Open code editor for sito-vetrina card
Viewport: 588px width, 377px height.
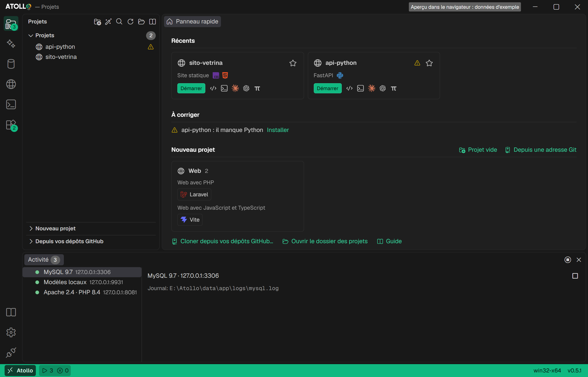pos(213,88)
